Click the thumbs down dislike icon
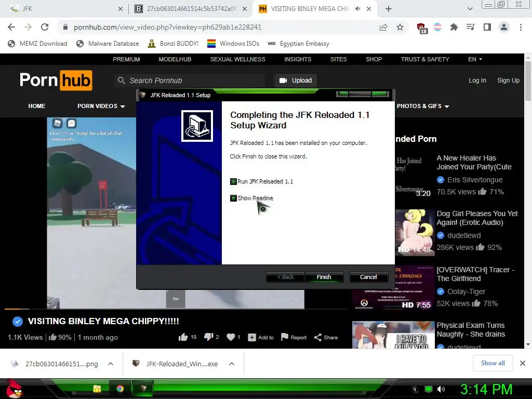 (208, 337)
